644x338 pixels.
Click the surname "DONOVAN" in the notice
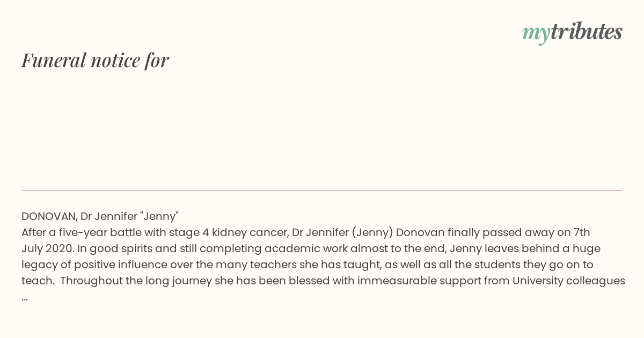coord(49,216)
